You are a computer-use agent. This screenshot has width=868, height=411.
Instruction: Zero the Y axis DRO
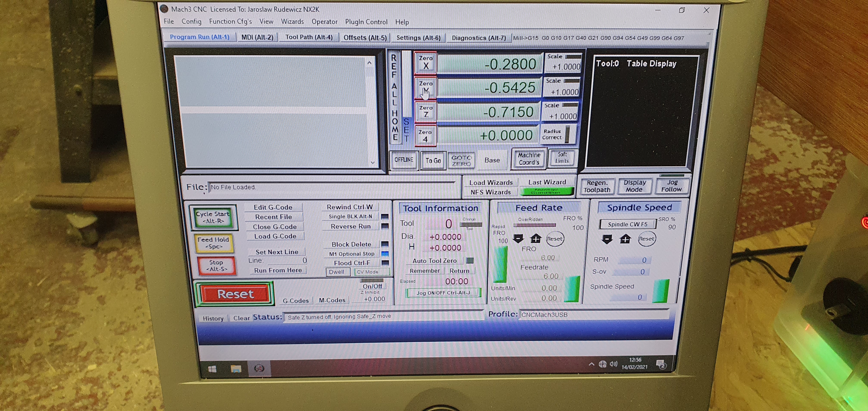tap(426, 88)
